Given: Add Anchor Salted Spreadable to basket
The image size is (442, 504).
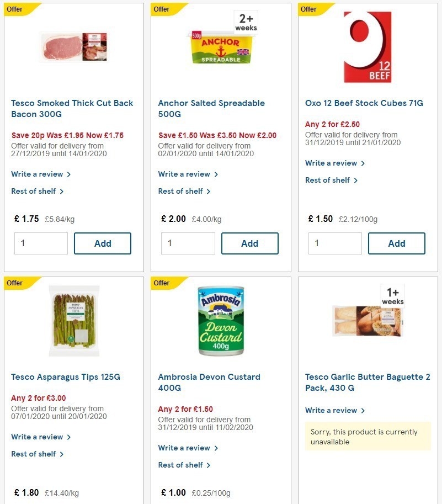Looking at the screenshot, I should (x=249, y=243).
